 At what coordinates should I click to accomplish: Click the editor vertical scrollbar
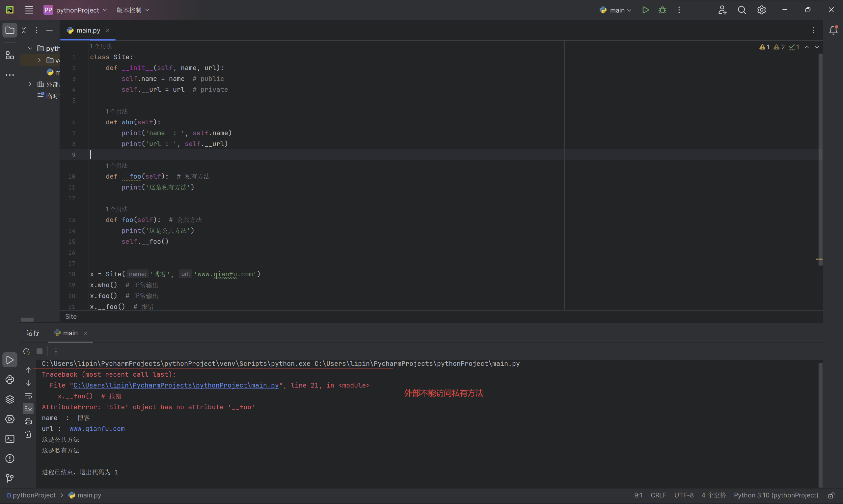[820, 160]
